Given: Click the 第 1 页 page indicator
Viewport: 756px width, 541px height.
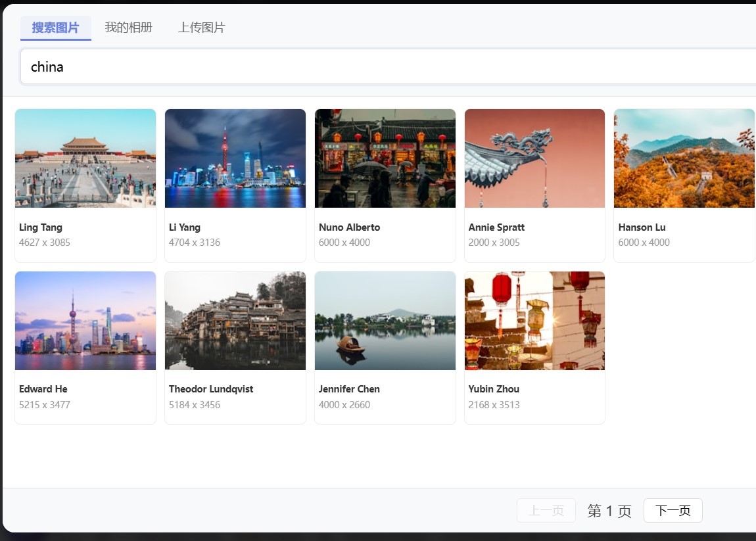Looking at the screenshot, I should (x=609, y=511).
